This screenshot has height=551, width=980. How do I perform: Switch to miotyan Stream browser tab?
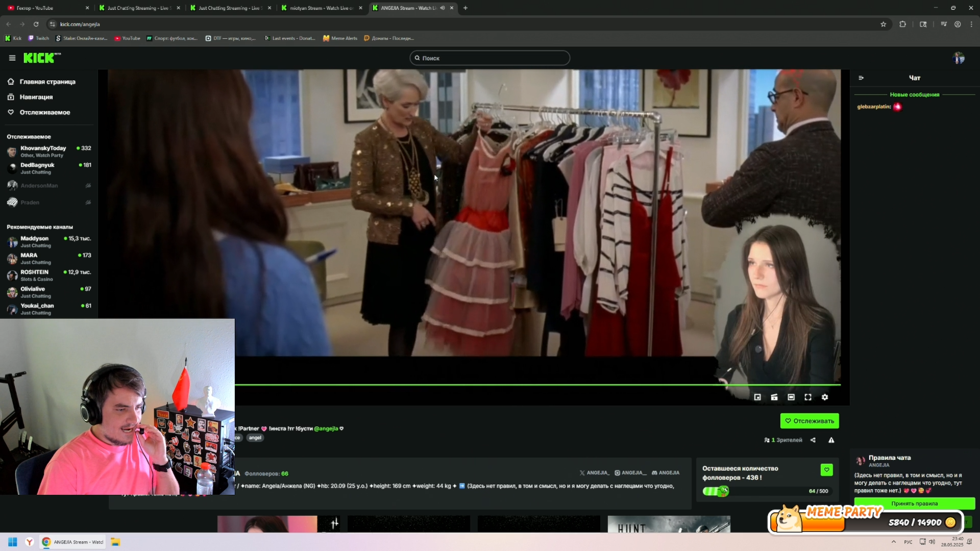click(322, 8)
